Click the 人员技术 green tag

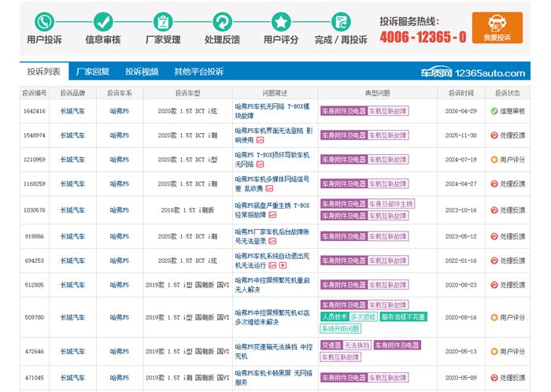point(334,316)
